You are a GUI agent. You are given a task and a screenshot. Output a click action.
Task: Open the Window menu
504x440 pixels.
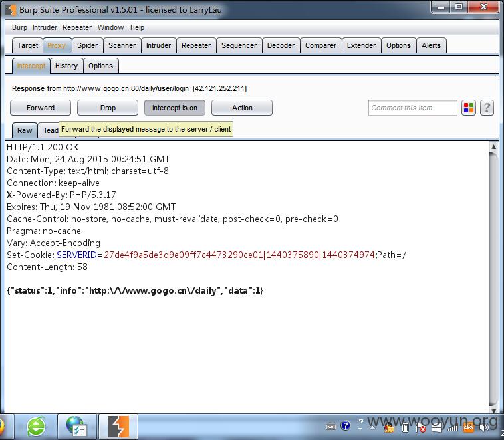110,28
